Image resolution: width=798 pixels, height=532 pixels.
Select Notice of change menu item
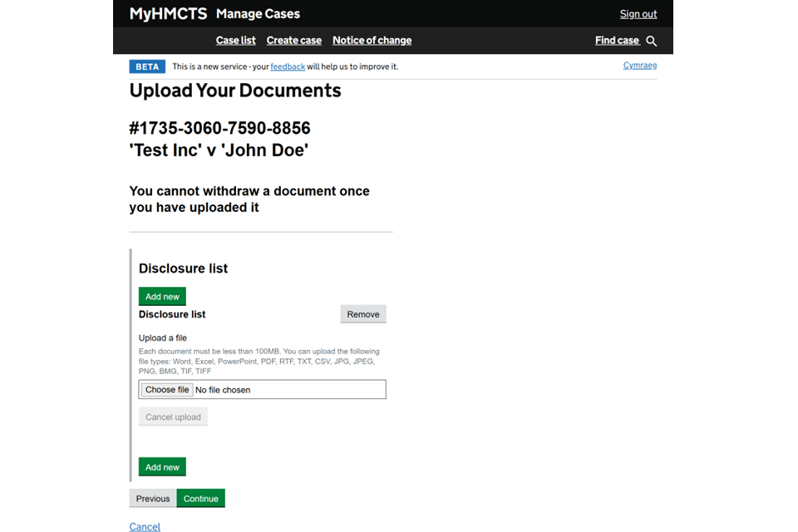(372, 41)
